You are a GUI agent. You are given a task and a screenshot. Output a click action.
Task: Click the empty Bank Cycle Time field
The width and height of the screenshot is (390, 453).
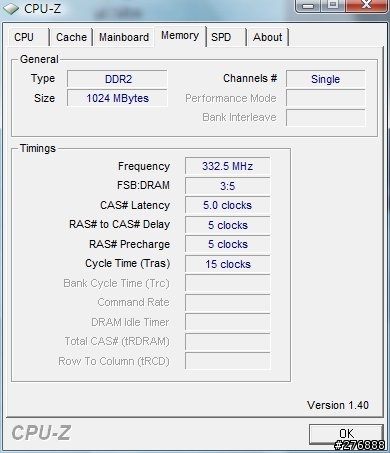point(227,283)
